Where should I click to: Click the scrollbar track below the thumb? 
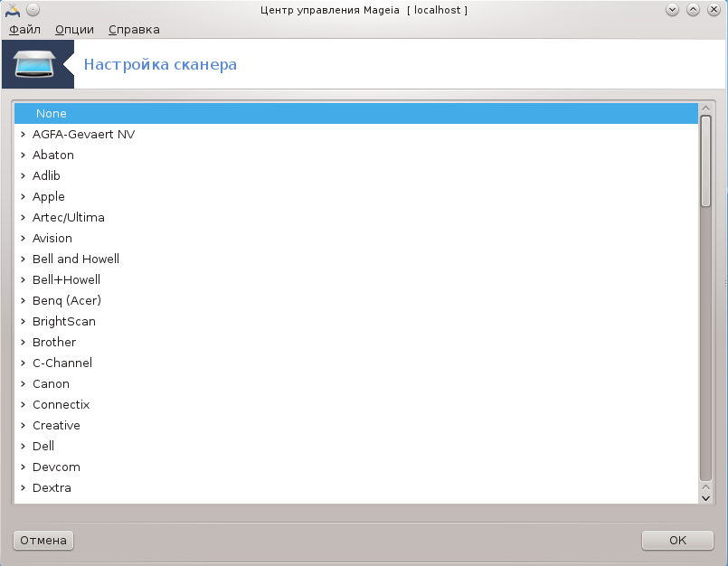tap(705, 344)
